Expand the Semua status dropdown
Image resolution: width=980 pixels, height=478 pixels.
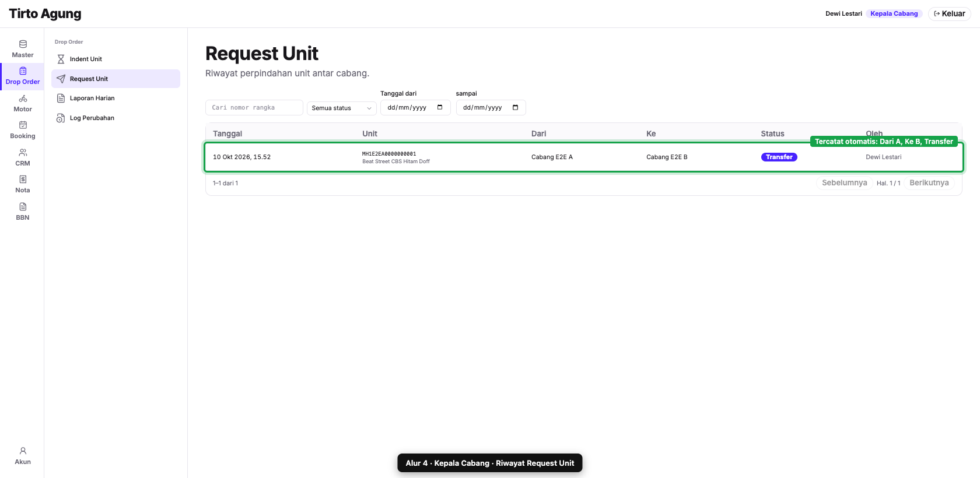[x=342, y=108]
